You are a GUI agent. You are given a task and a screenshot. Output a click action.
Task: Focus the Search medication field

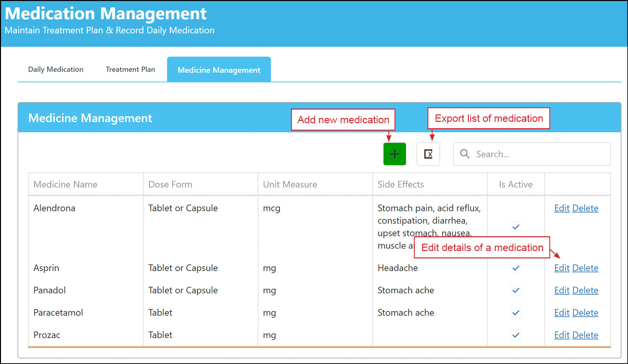tap(532, 154)
